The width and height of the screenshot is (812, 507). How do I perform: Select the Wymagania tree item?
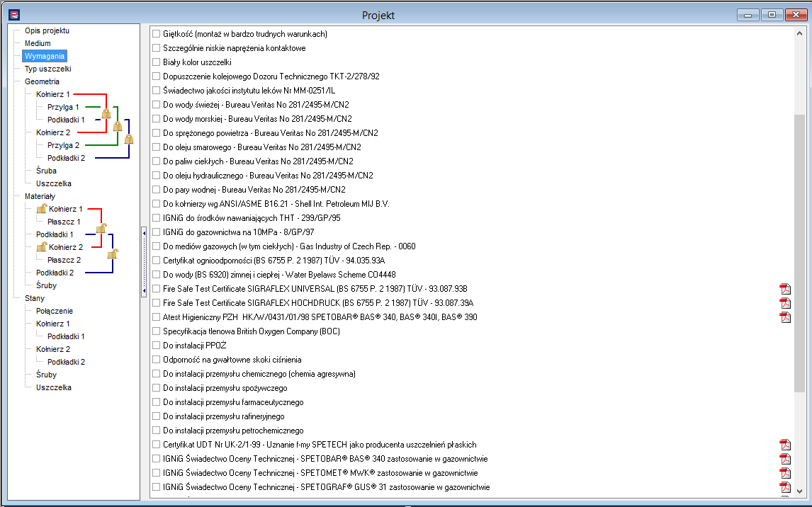[45, 56]
